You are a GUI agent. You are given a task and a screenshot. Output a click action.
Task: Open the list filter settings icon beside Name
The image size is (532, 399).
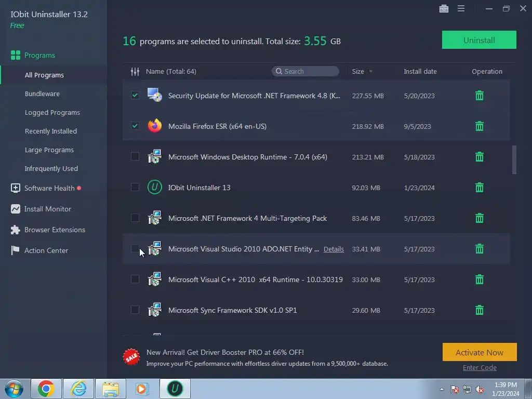pyautogui.click(x=135, y=72)
